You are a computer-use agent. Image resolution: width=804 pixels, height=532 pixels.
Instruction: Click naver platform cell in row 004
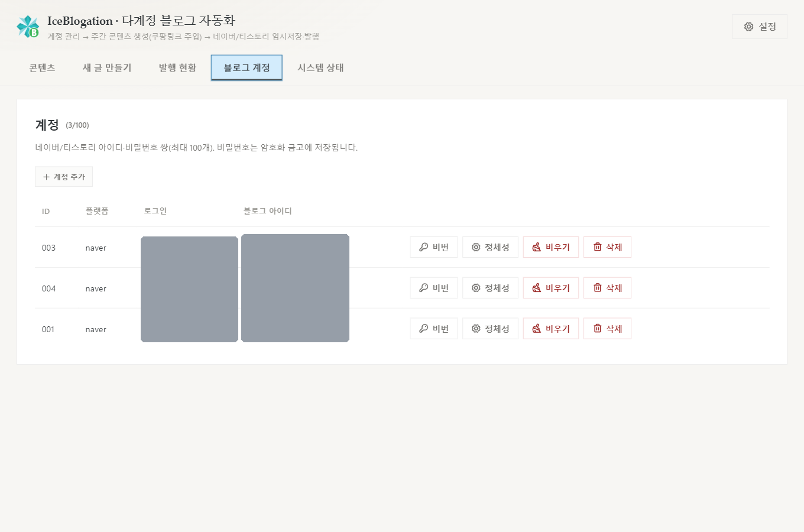pyautogui.click(x=96, y=289)
